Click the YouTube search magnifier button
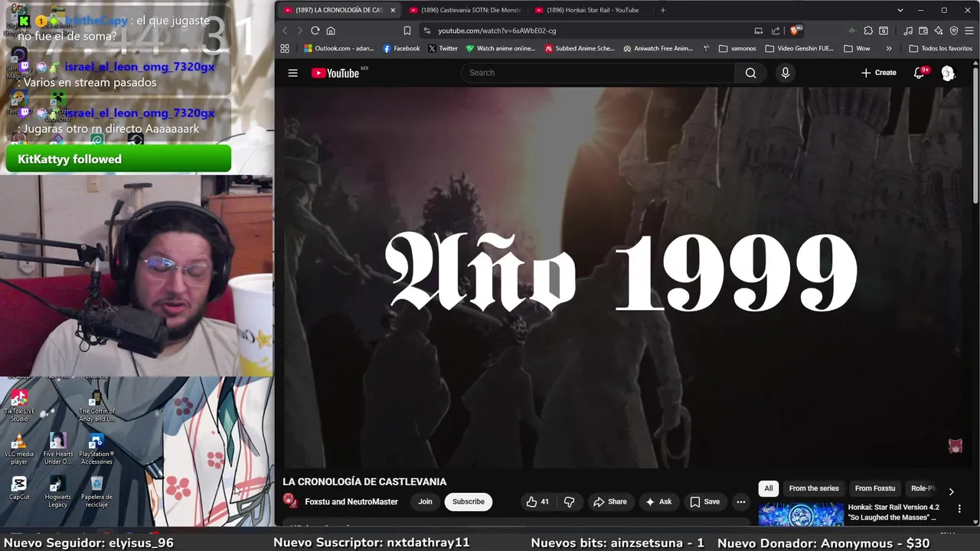980x551 pixels. (750, 73)
